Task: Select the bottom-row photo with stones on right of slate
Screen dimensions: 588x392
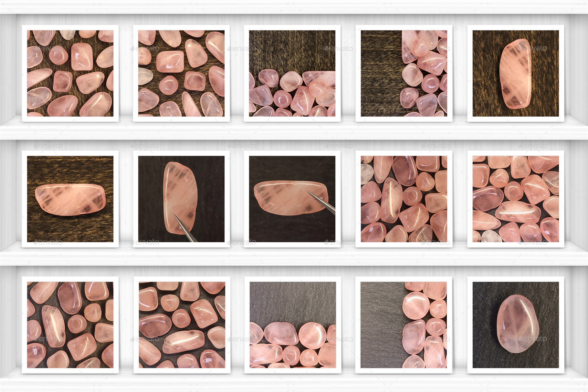Action: click(x=404, y=325)
